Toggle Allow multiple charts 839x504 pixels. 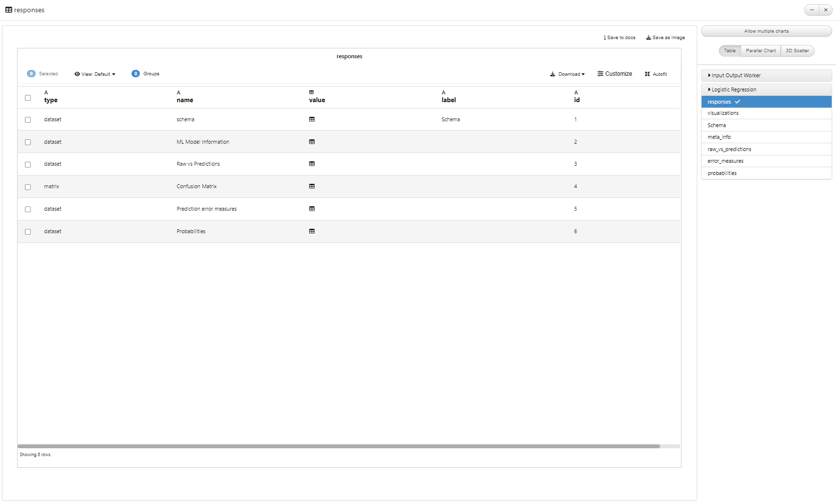766,31
